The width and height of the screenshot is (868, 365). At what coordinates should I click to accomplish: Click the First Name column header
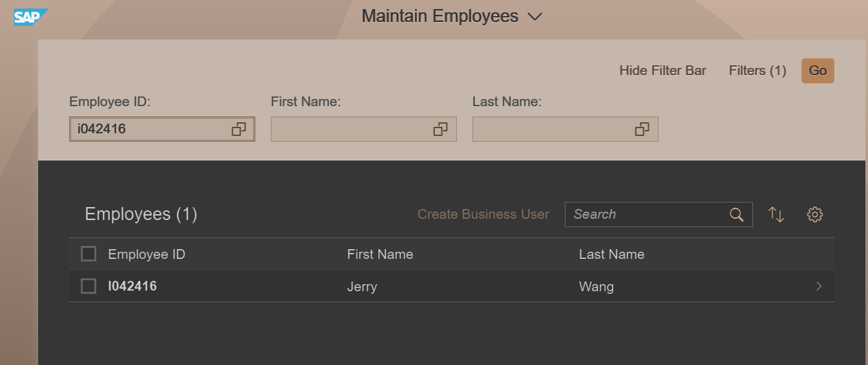tap(380, 254)
